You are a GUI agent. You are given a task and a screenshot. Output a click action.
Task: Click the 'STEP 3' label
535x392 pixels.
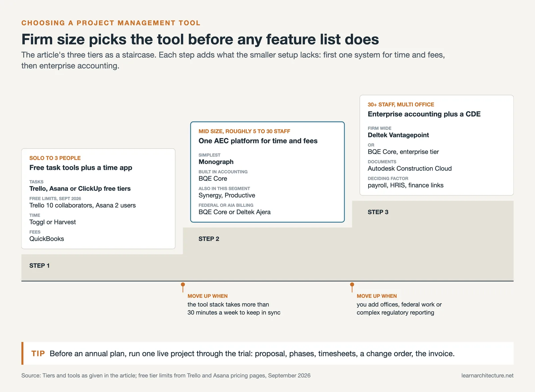pos(378,212)
